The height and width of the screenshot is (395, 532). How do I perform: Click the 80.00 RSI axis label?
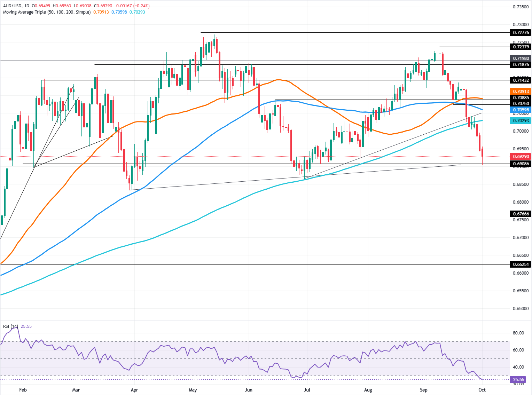518,333
